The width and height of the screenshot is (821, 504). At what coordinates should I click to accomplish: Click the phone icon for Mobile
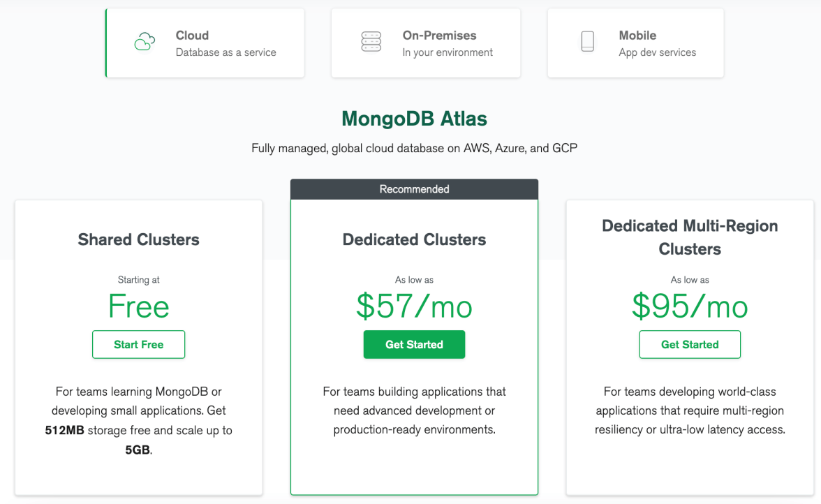pos(587,42)
